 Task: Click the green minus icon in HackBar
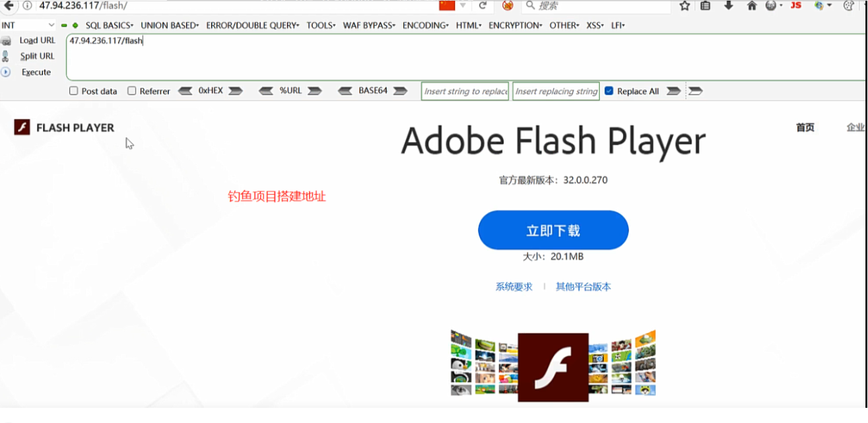[x=64, y=26]
